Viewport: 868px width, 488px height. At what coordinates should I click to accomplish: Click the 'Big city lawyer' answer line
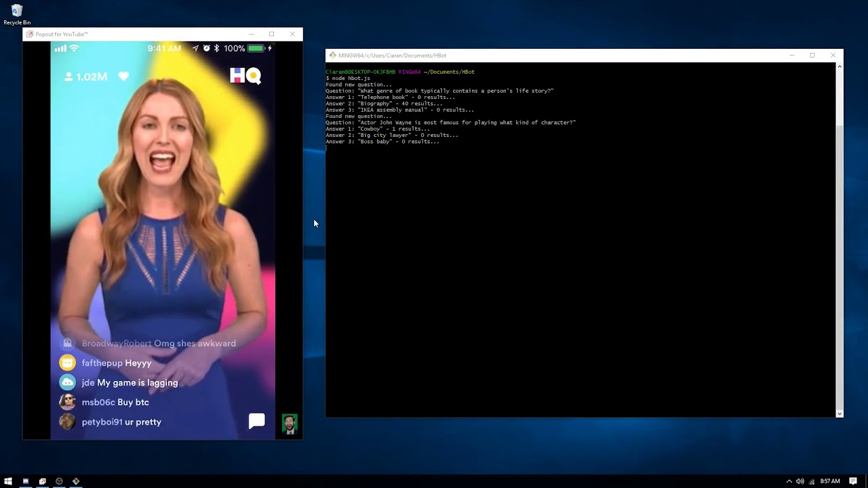click(x=392, y=136)
